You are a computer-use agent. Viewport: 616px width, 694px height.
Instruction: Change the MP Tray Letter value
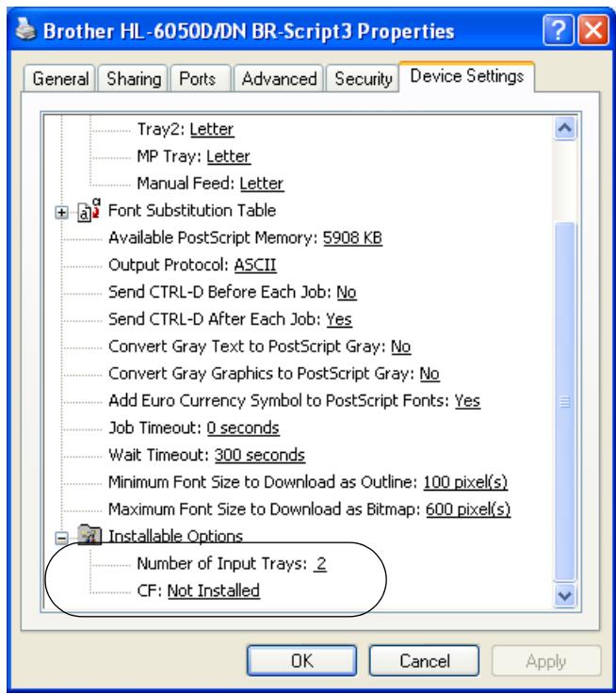pos(229,156)
